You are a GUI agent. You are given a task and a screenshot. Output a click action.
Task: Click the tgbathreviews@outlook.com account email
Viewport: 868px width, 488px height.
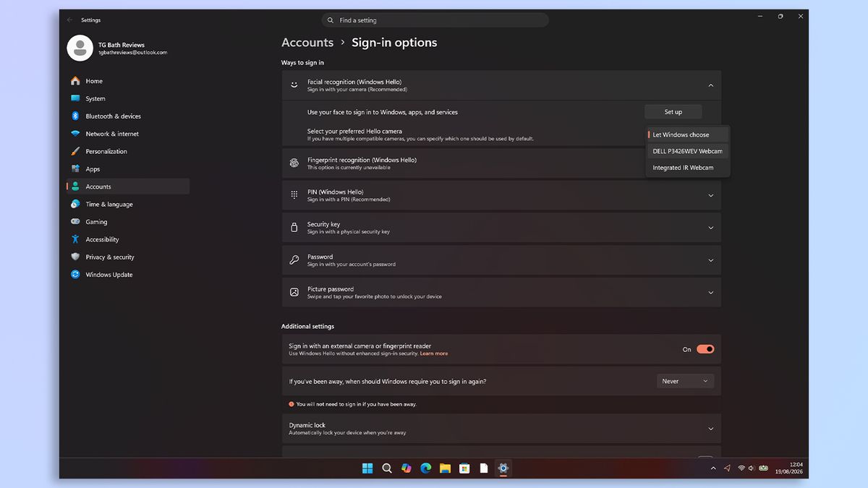[133, 53]
